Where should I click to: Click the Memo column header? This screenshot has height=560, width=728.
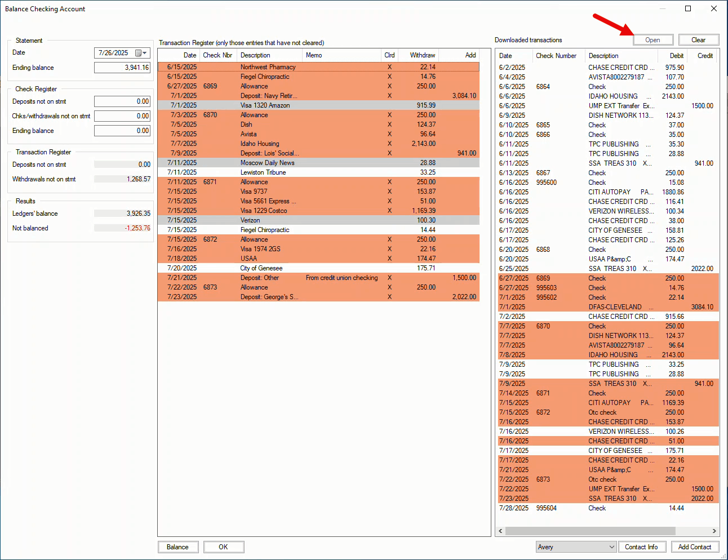pos(341,55)
